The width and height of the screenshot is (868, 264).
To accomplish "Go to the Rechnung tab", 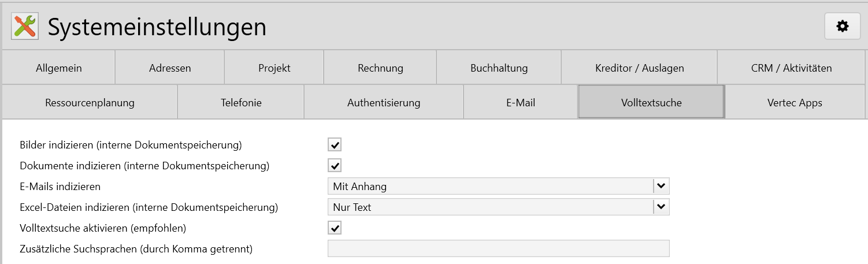I will 380,68.
